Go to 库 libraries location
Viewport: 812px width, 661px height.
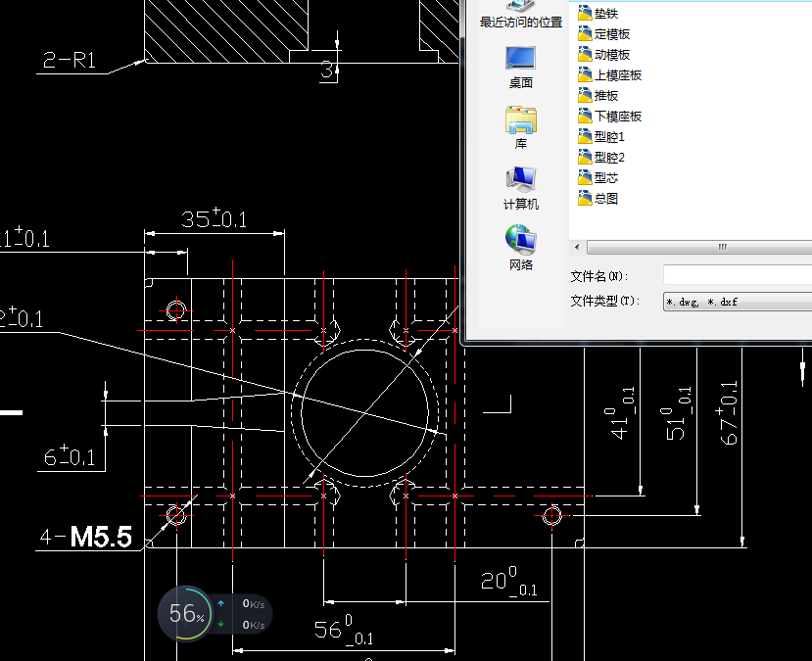pyautogui.click(x=520, y=128)
